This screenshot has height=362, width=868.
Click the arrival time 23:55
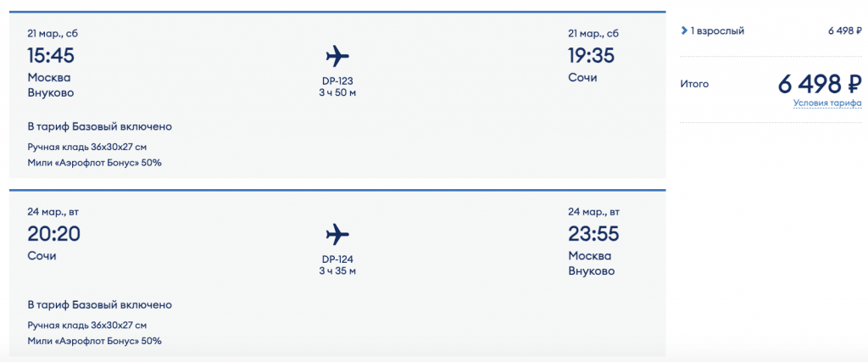593,234
